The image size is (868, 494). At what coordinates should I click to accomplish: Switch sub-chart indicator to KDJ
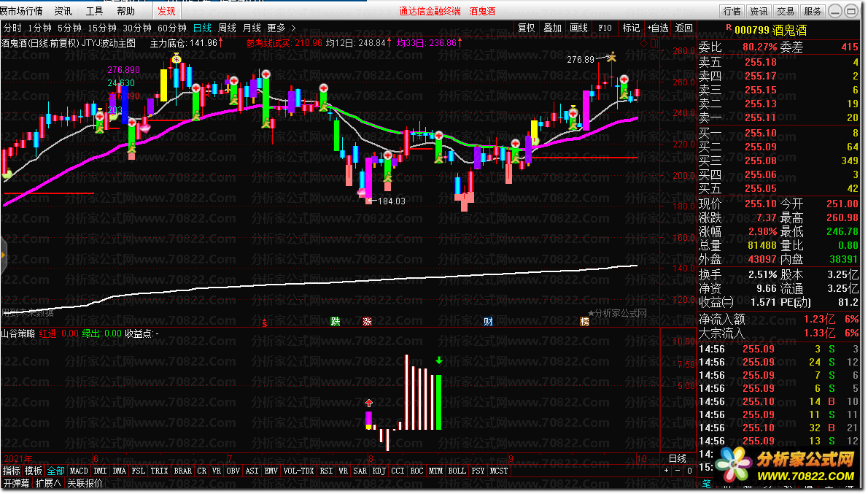pyautogui.click(x=379, y=471)
